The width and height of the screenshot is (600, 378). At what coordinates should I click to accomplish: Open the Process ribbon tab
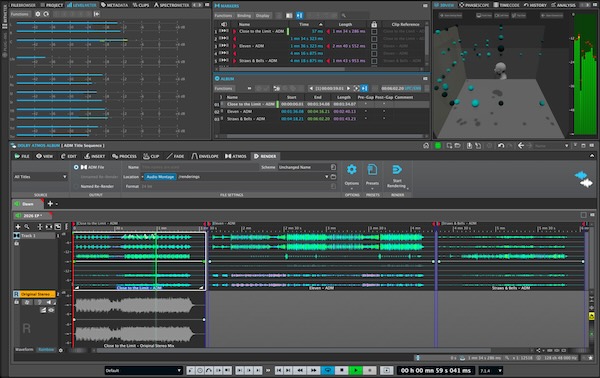pos(124,156)
